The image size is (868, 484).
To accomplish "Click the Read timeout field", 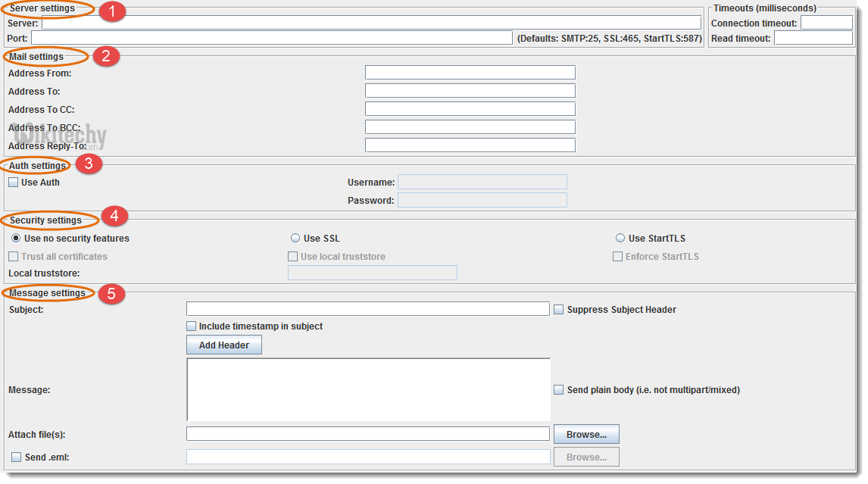I will pos(813,38).
